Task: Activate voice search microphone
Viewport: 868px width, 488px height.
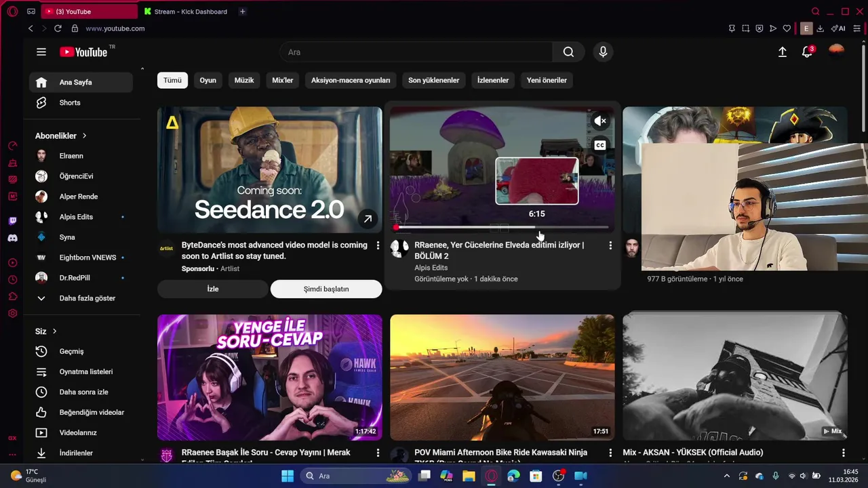Action: pyautogui.click(x=603, y=52)
